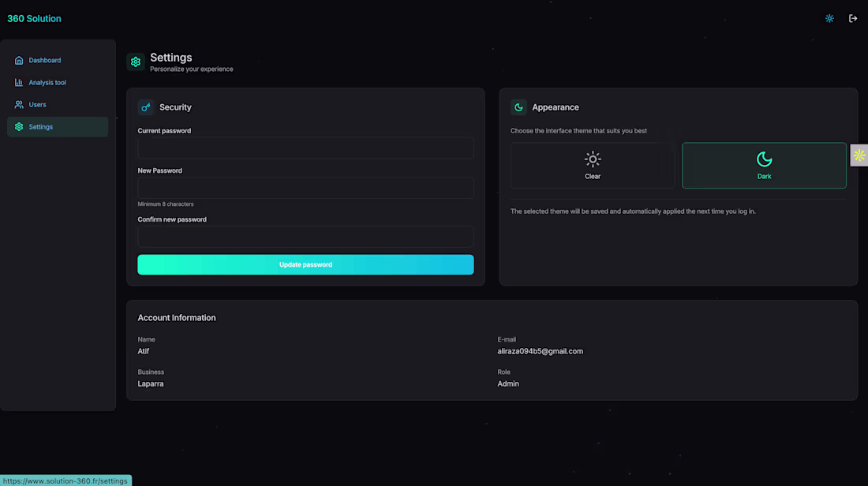Screen dimensions: 868x486
Task: Click the Appearance crescent moon icon
Action: (518, 107)
